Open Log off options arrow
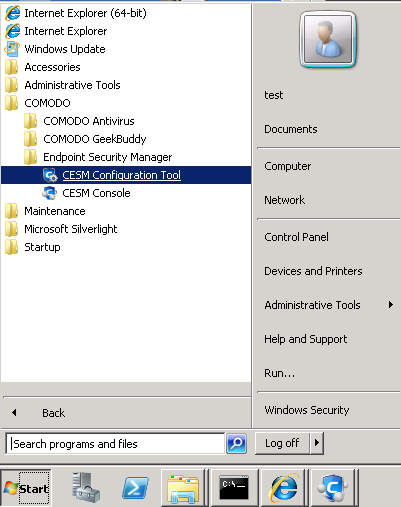The width and height of the screenshot is (401, 507). pos(317,443)
